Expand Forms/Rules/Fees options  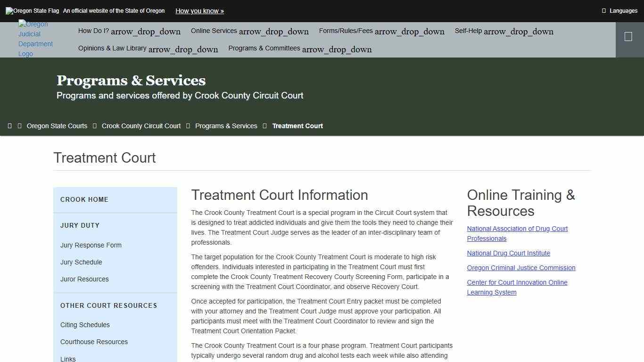coord(381,31)
